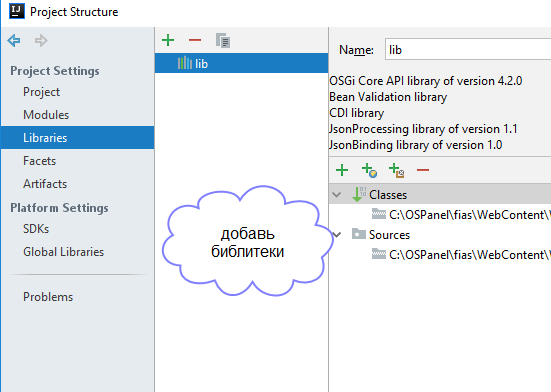Click the specify documentation URL icon
551x392 pixels.
click(x=369, y=170)
